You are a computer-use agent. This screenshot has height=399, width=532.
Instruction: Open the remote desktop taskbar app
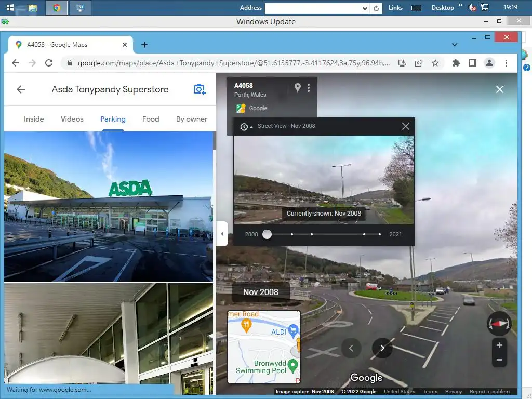pyautogui.click(x=81, y=8)
